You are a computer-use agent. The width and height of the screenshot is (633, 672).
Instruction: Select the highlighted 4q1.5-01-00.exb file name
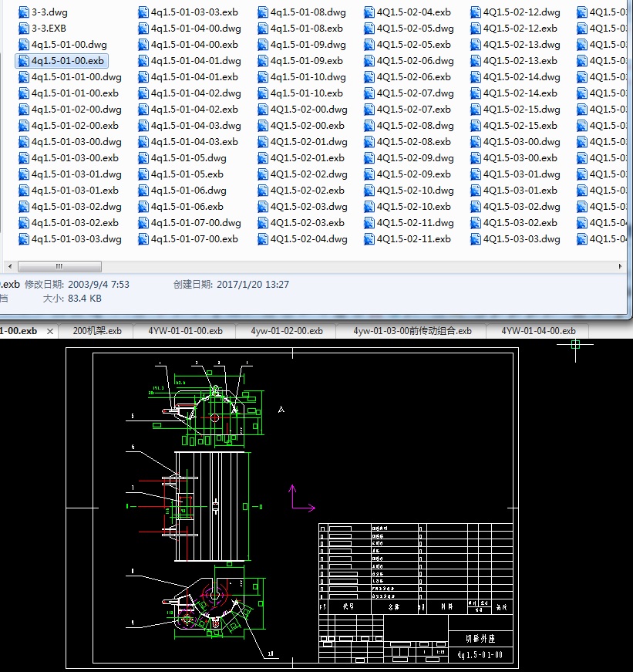click(x=68, y=61)
